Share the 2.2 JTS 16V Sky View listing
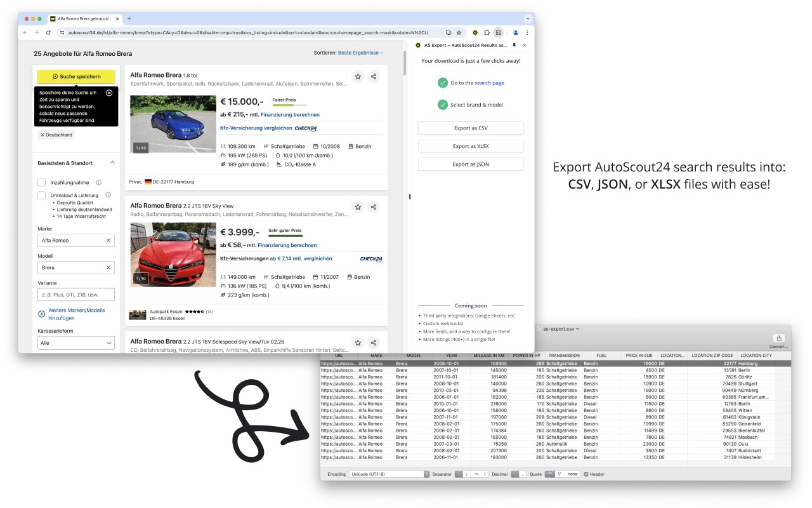Screen dimensions: 812x508 point(374,207)
